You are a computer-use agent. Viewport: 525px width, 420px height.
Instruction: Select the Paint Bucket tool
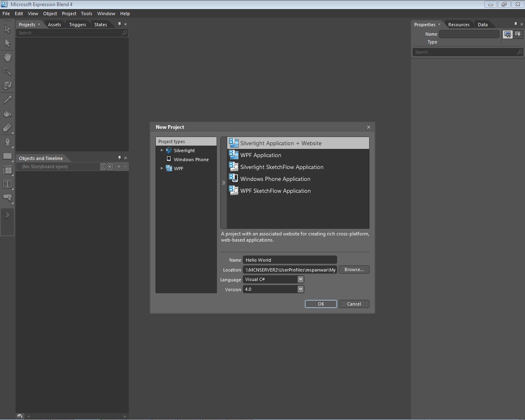[x=7, y=114]
